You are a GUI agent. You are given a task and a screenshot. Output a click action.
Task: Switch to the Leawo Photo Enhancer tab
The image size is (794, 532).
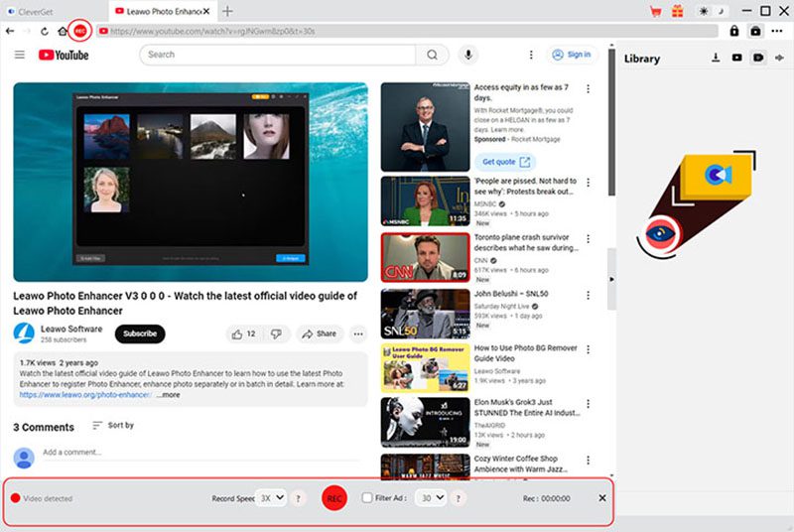(159, 11)
